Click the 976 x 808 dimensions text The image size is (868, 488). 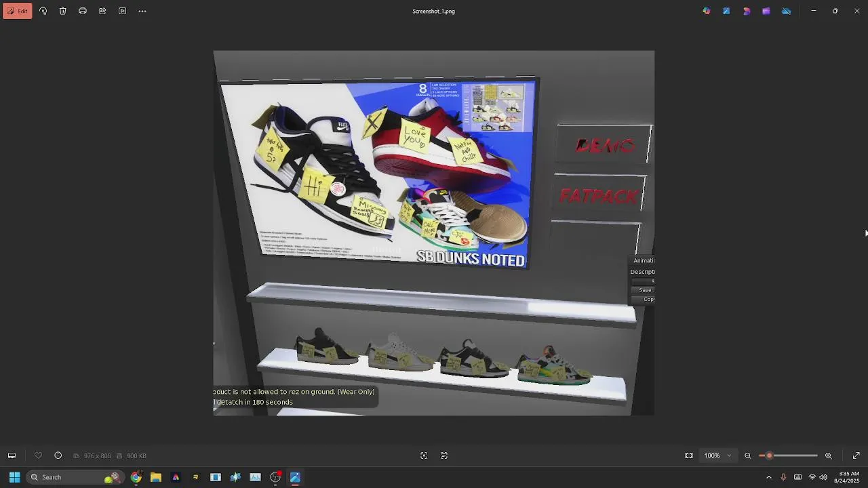tap(96, 456)
